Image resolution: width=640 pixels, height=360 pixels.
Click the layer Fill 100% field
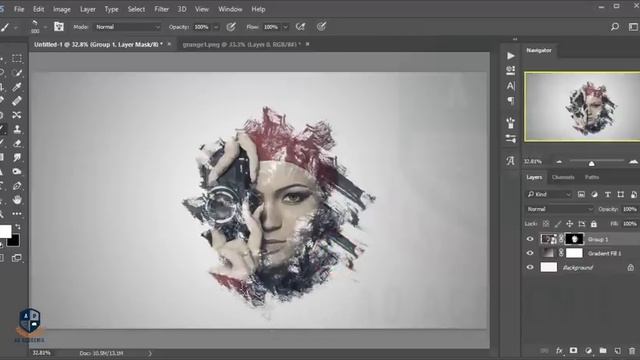630,224
